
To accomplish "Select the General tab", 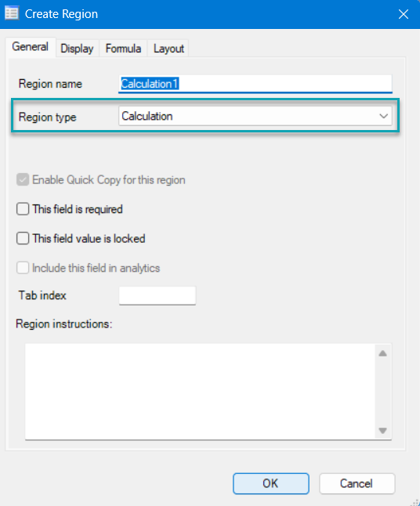I will 31,47.
